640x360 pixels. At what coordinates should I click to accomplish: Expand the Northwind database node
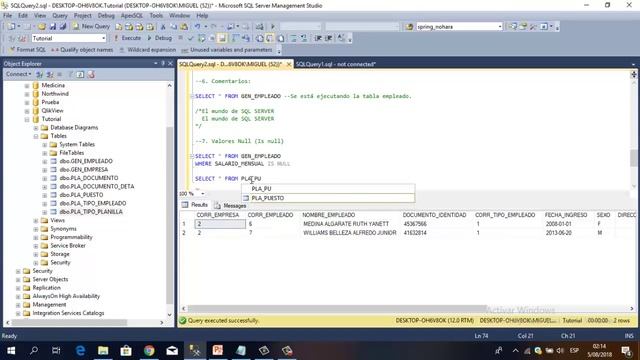point(27,94)
